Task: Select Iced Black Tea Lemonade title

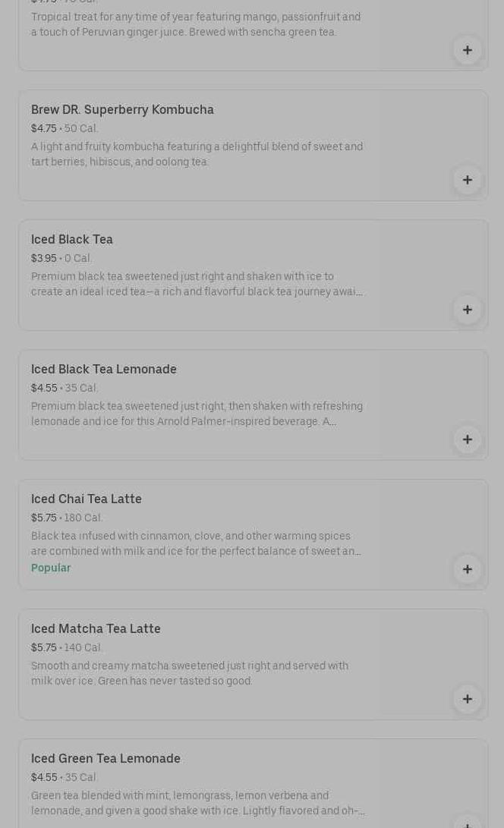Action: coord(104,370)
